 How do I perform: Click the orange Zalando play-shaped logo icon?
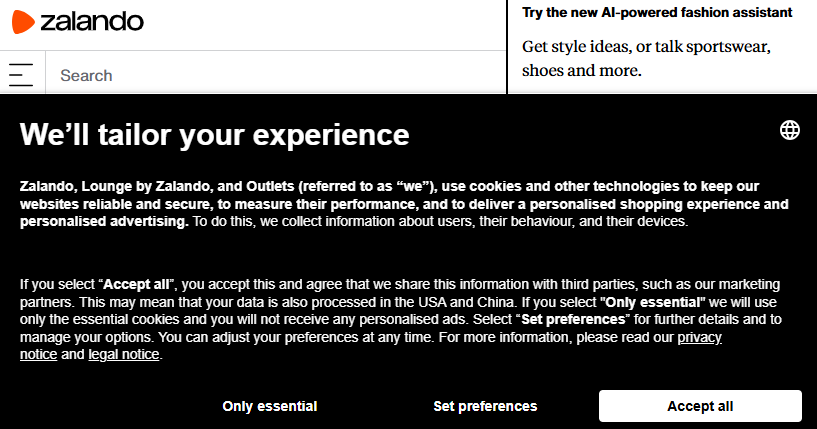tap(23, 21)
